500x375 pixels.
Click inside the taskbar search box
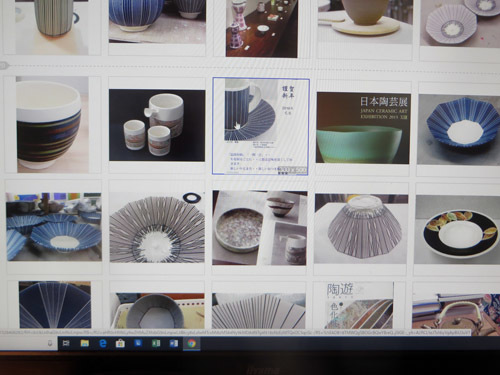(x=28, y=343)
